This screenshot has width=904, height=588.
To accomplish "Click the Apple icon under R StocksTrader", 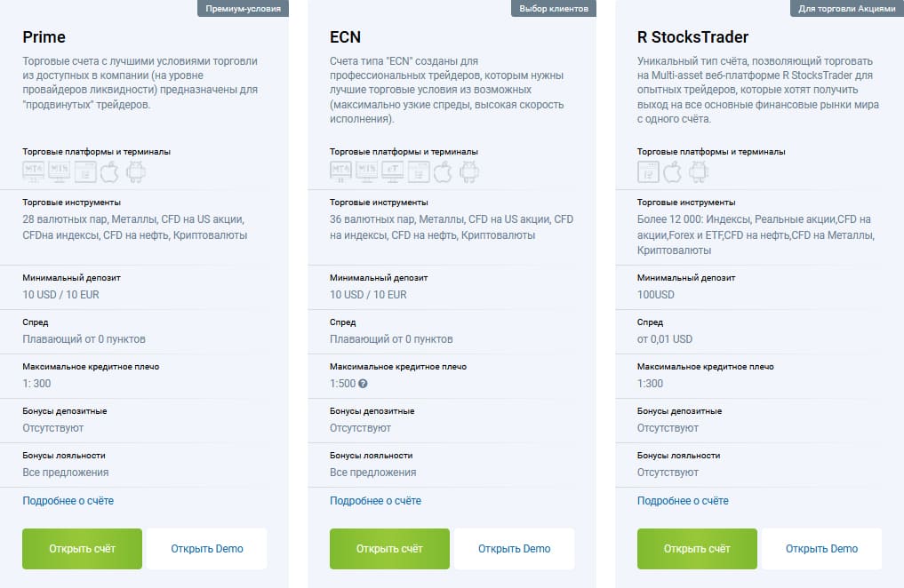I will (673, 171).
